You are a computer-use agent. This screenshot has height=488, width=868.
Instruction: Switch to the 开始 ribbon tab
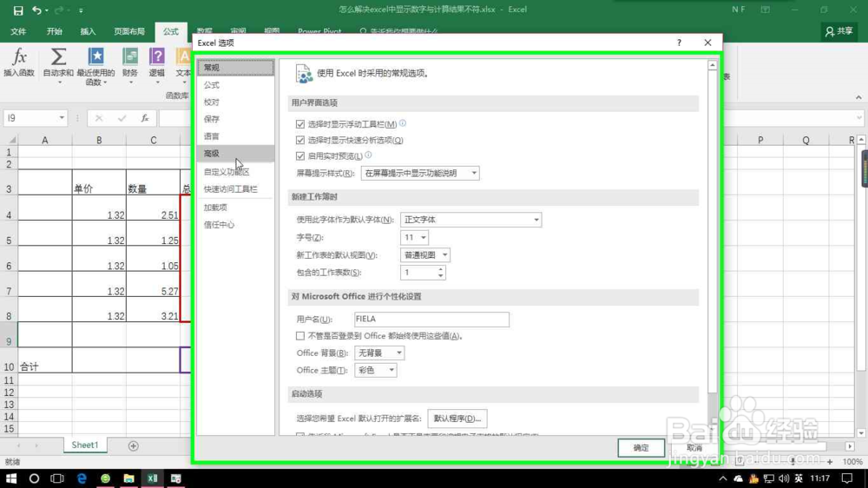tap(54, 31)
